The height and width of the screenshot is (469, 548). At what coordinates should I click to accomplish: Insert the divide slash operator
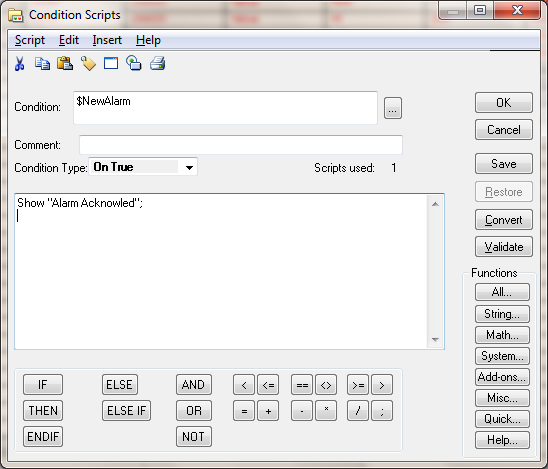tap(358, 411)
